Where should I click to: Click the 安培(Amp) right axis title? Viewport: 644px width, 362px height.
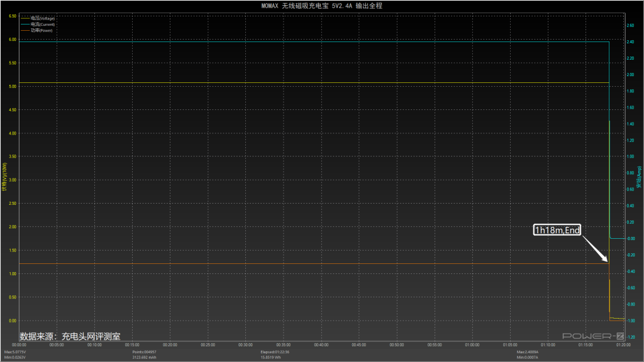coord(639,177)
